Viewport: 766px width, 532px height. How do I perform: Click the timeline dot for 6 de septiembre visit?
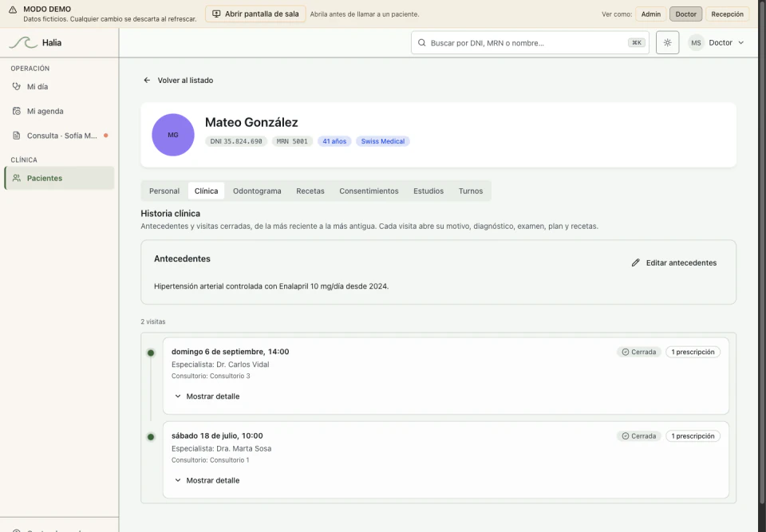[151, 353]
